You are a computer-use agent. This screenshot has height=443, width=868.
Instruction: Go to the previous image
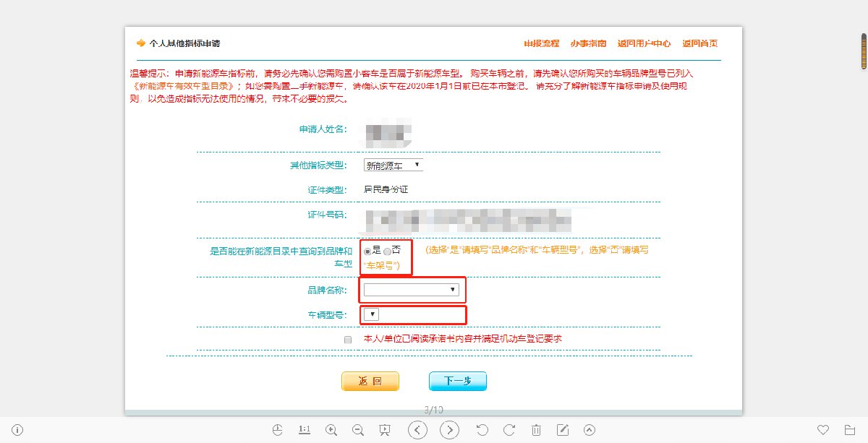click(x=417, y=430)
